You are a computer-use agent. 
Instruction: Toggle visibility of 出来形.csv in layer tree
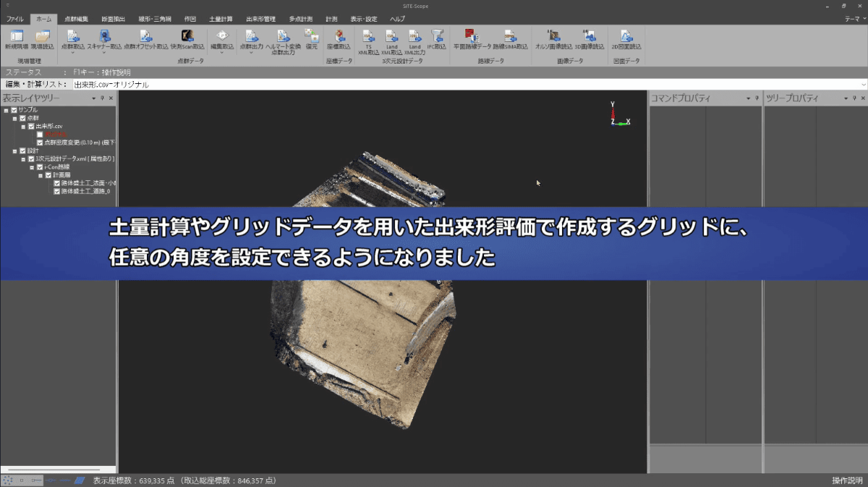click(x=31, y=127)
